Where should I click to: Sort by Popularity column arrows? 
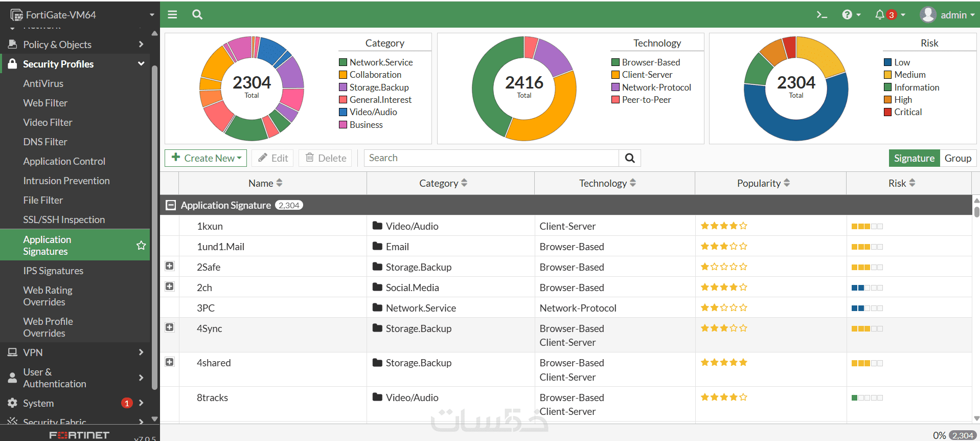787,183
